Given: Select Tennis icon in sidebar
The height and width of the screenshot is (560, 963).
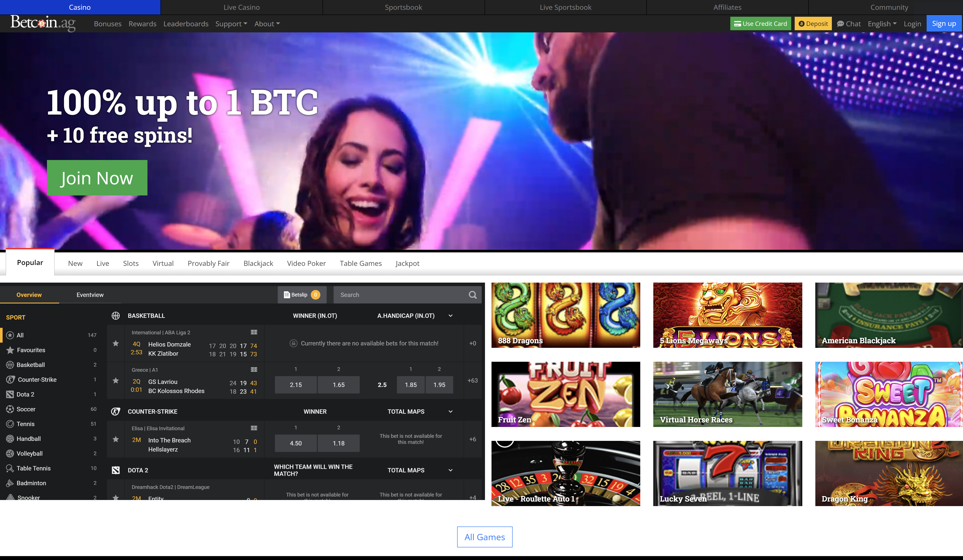Looking at the screenshot, I should pos(10,424).
